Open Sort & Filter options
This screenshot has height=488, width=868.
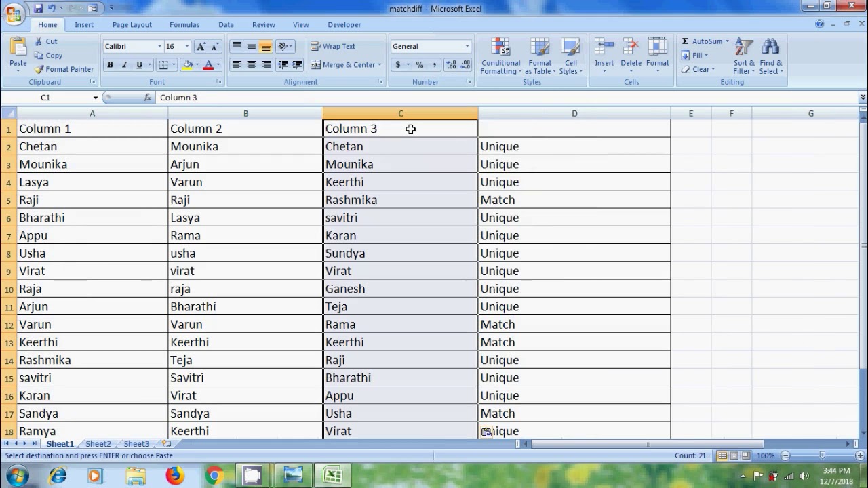pos(744,56)
